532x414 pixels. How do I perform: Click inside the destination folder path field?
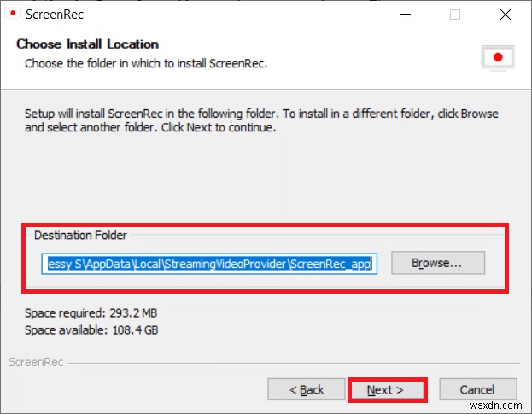click(x=208, y=264)
